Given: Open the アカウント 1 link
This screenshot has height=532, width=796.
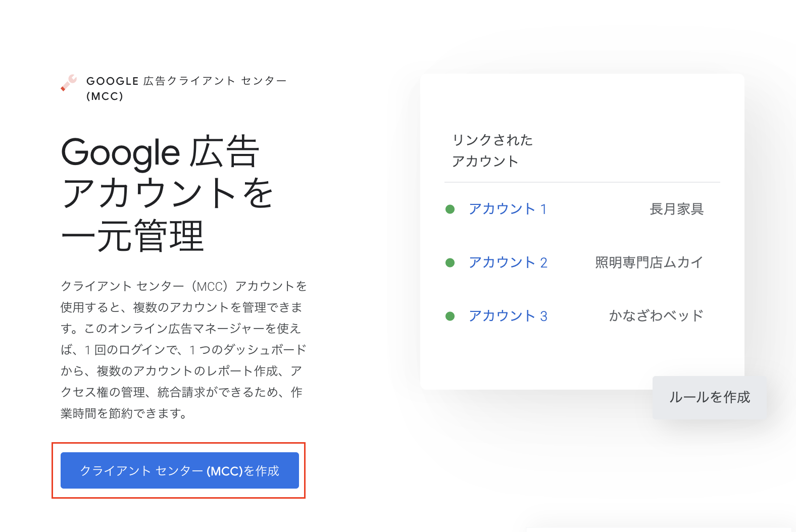Looking at the screenshot, I should coord(508,209).
